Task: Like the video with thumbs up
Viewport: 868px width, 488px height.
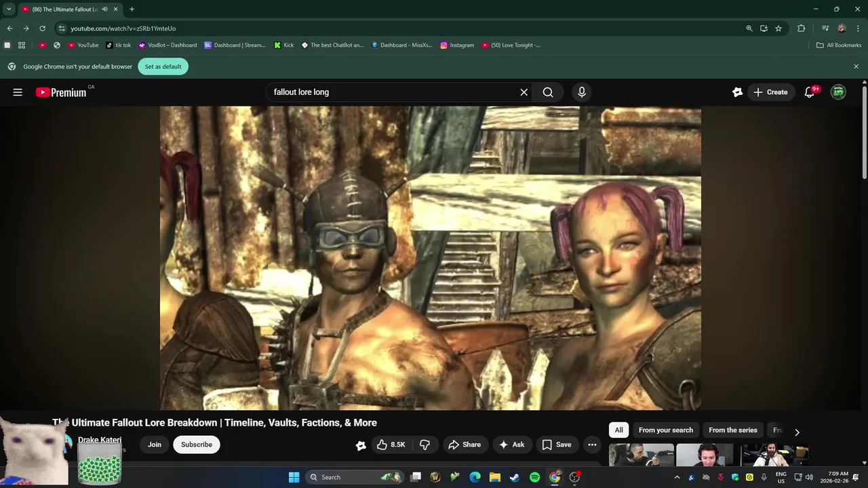Action: point(391,445)
